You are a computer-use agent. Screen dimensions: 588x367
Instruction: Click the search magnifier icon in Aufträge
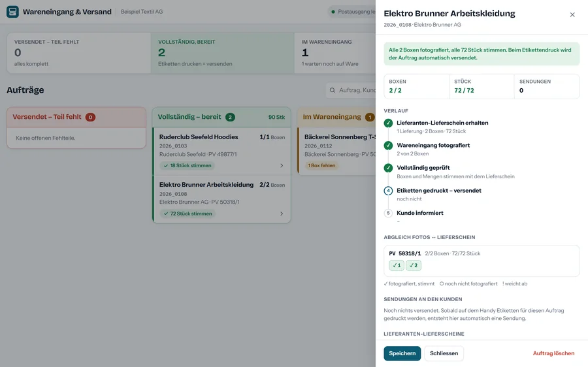point(333,90)
